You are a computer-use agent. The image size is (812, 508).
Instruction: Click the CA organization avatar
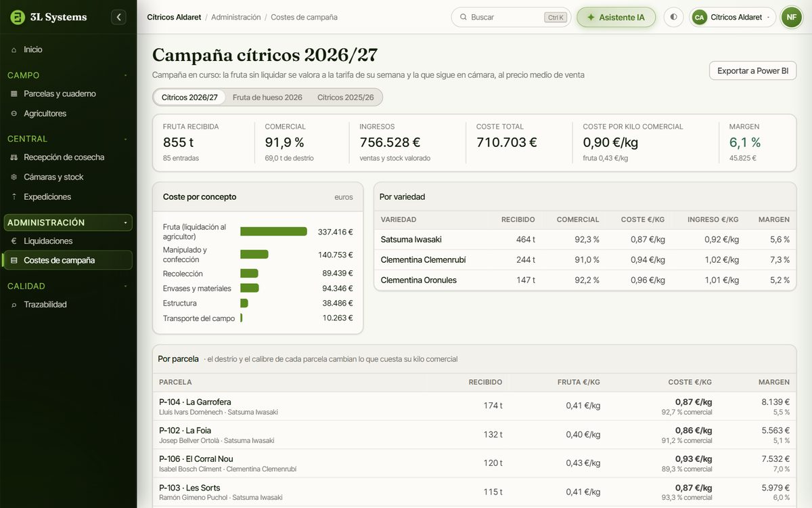tap(700, 17)
